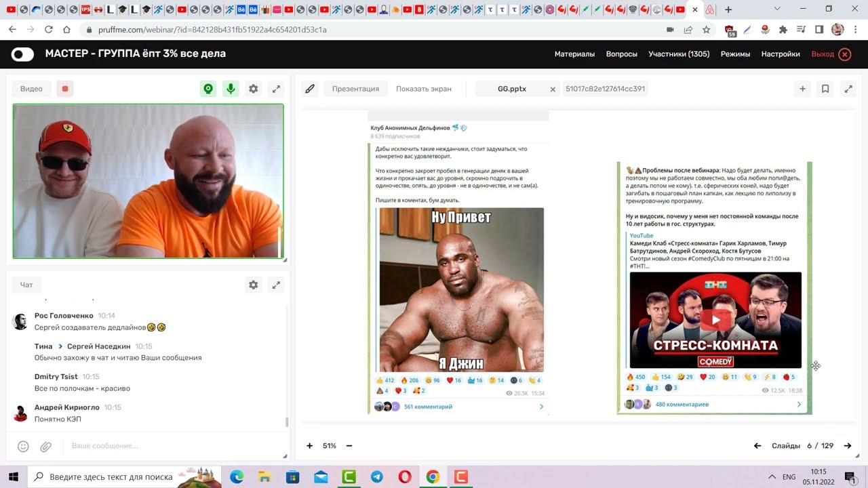The width and height of the screenshot is (868, 488).
Task: Switch to the Показать экран tab
Action: 423,89
